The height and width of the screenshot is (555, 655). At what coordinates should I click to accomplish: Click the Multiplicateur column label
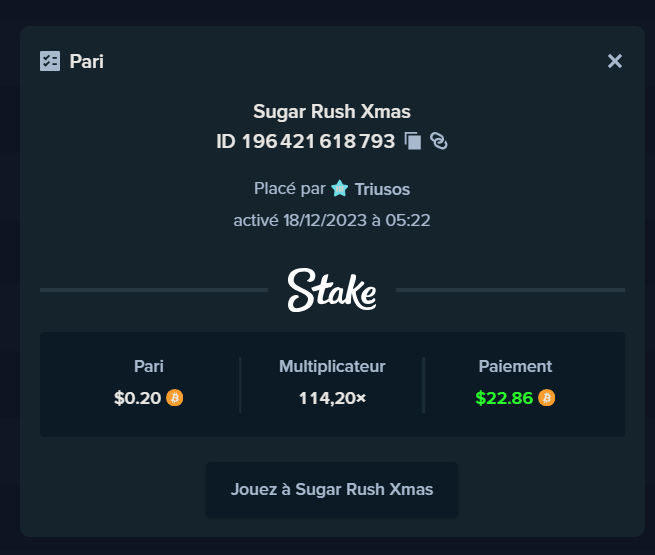(332, 366)
